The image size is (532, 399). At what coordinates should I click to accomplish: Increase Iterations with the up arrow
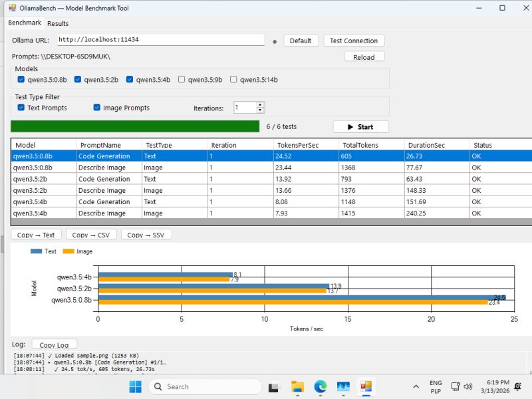coord(260,105)
